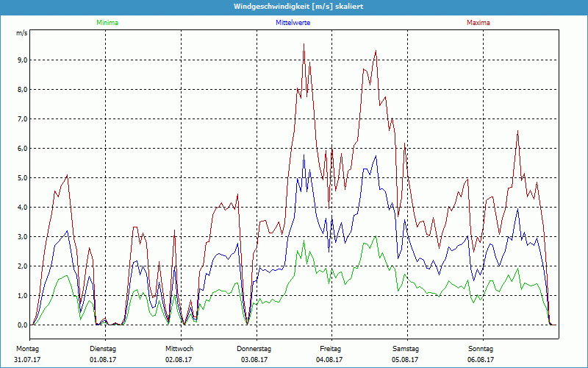Image resolution: width=588 pixels, height=368 pixels.
Task: Click the date 02.08.17
Action: click(179, 360)
